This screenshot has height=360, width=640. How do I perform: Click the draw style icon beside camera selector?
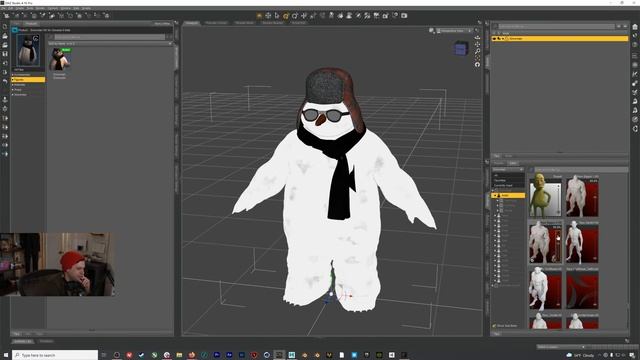click(x=431, y=31)
